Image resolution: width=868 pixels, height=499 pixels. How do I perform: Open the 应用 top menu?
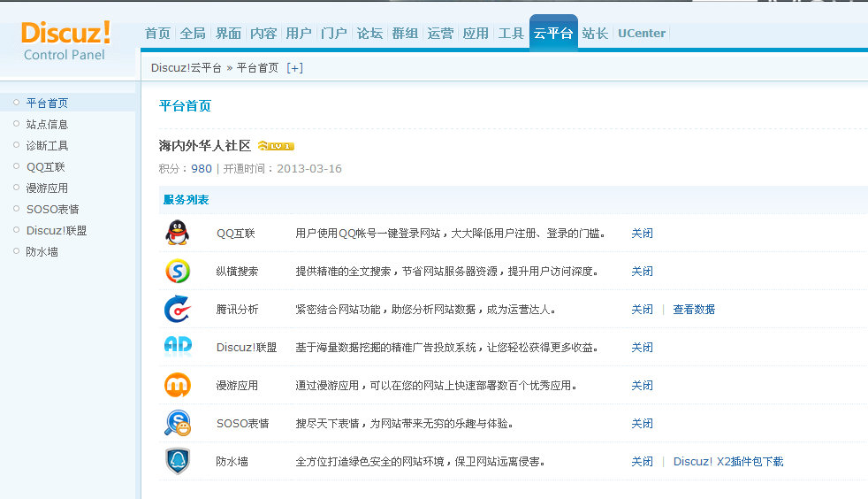click(x=476, y=34)
